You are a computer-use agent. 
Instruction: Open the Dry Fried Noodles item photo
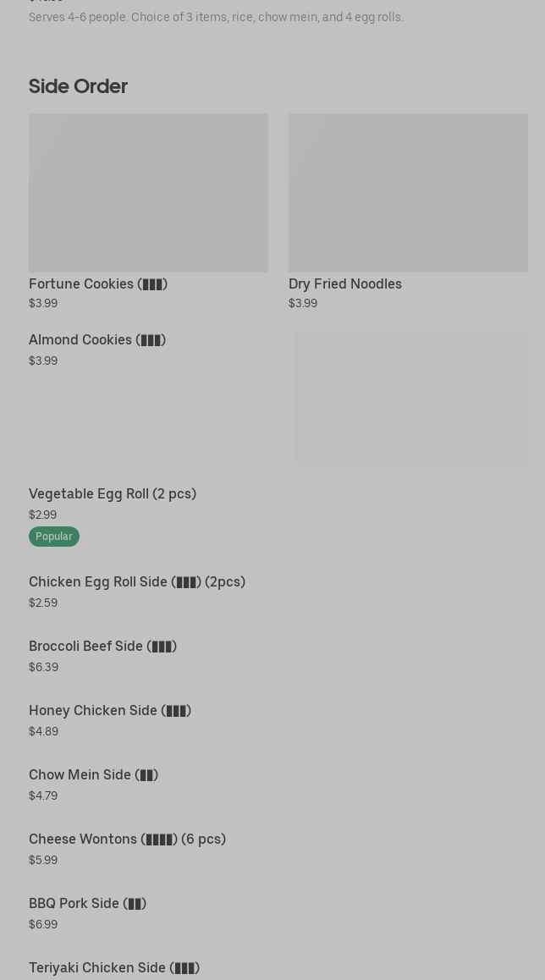tap(408, 193)
